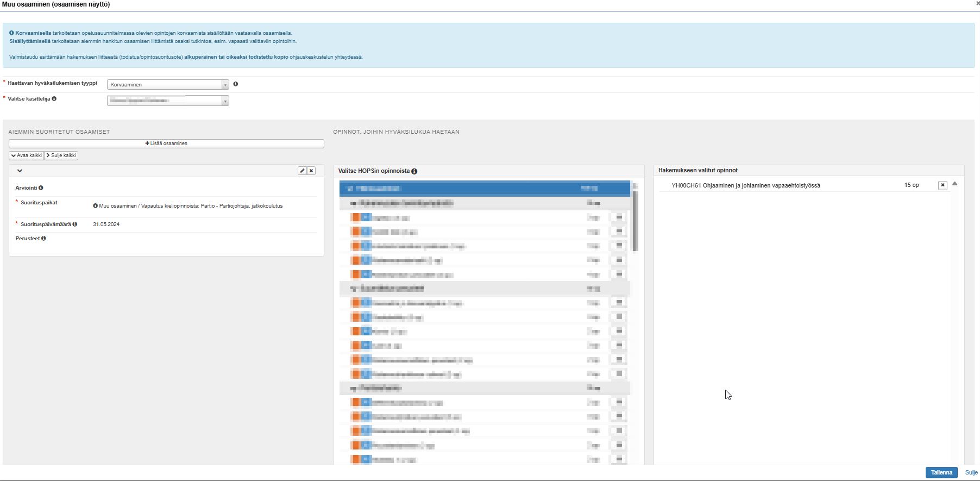Screen dimensions: 980x481
Task: Click info icon beside Korvaaminen type dropdown
Action: [235, 84]
